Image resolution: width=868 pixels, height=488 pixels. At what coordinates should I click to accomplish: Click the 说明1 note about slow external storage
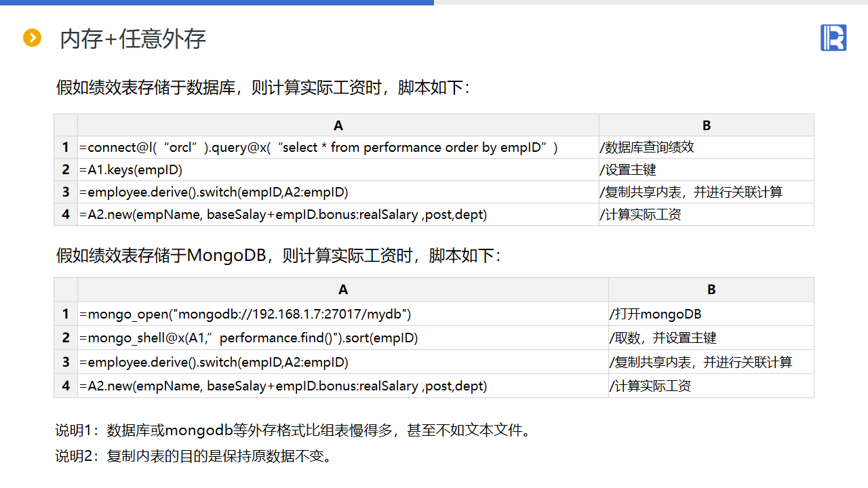293,430
